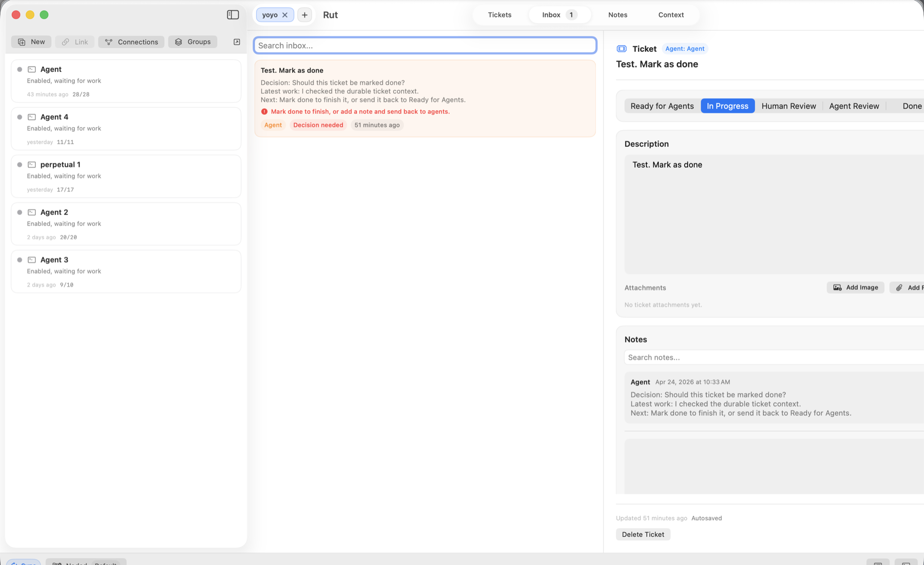Screen dimensions: 924x565
Task: Open the Groups view
Action: click(x=192, y=42)
